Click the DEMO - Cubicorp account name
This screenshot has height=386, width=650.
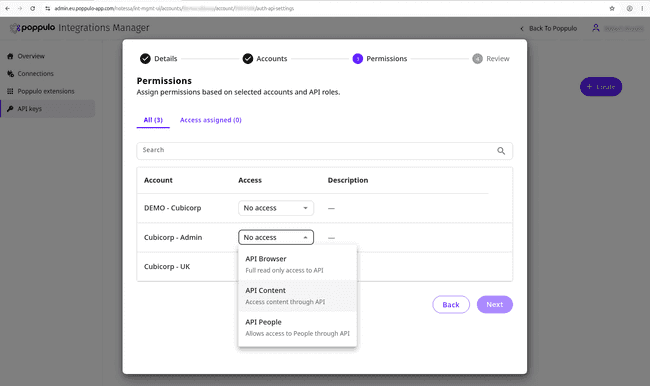[x=172, y=208]
